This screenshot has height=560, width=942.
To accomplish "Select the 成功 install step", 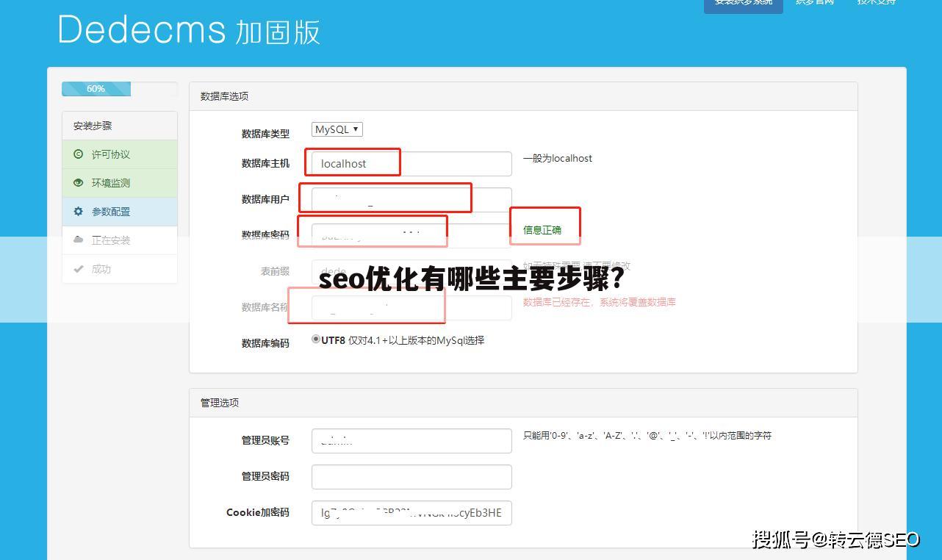I will (120, 269).
